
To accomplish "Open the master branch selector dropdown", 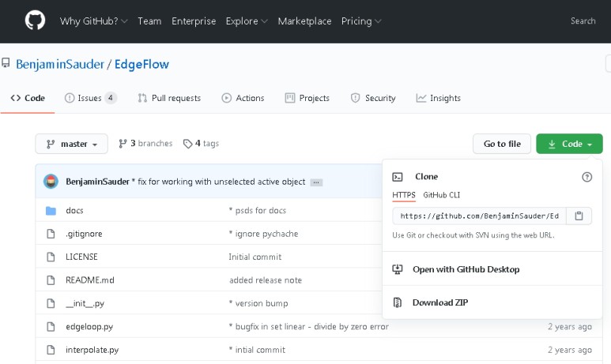I will coord(72,144).
